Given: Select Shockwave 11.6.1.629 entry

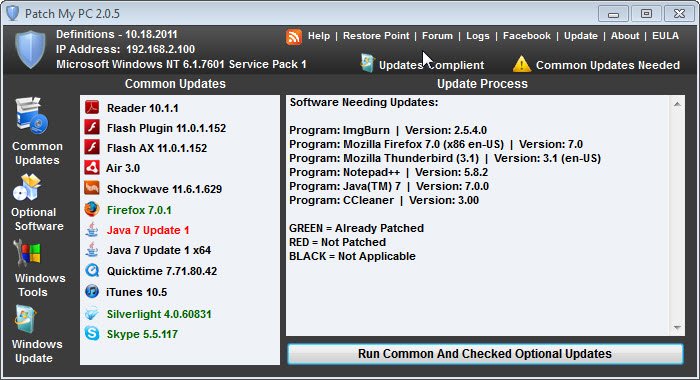Looking at the screenshot, I should point(164,189).
